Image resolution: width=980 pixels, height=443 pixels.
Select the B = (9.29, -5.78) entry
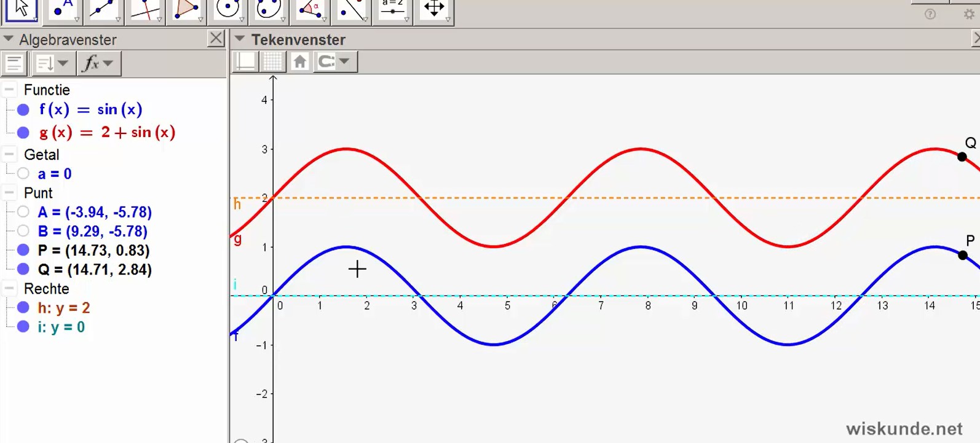click(x=93, y=231)
